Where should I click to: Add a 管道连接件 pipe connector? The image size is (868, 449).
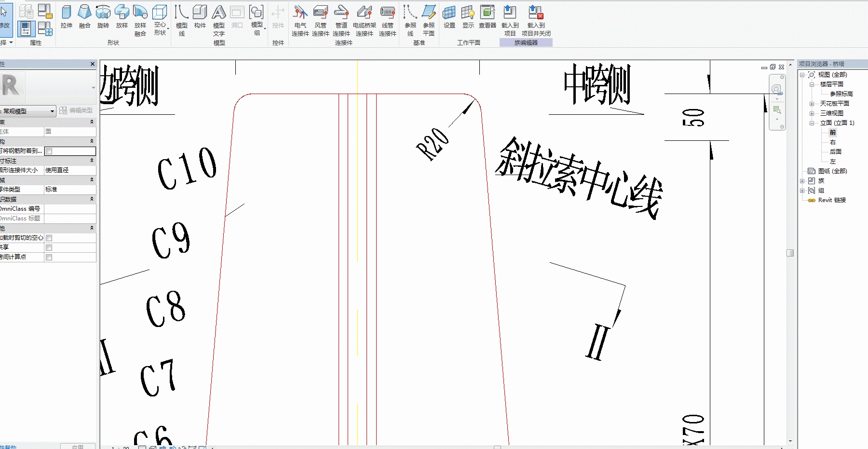(x=341, y=20)
